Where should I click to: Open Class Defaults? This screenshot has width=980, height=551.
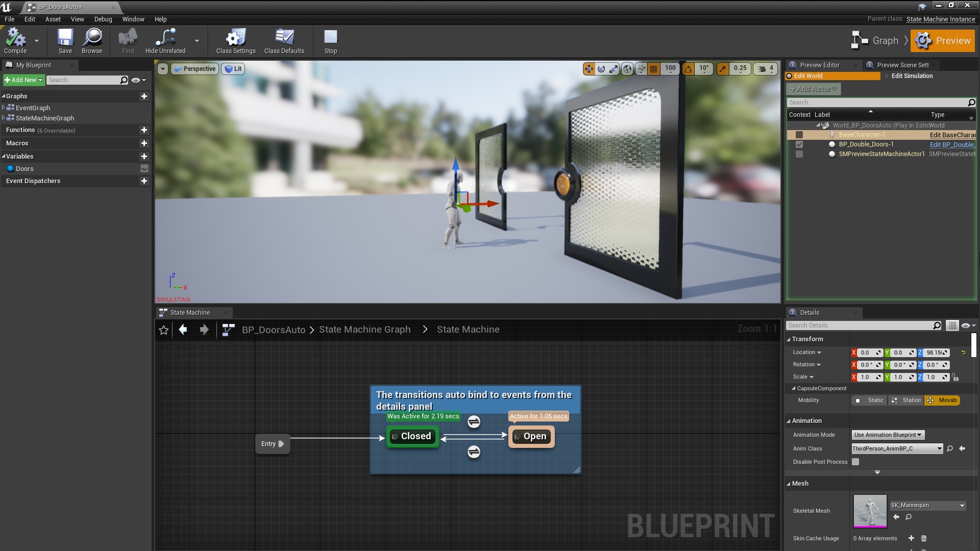point(284,41)
